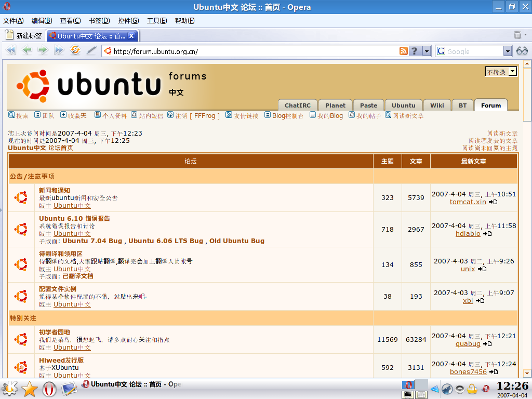
Task: Go back with the Back arrow
Action: click(x=27, y=50)
